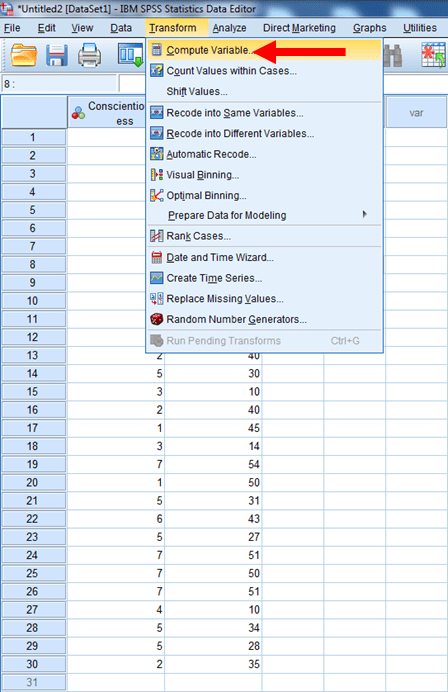
Task: Choose Recode into Different Variables...
Action: coord(264,133)
